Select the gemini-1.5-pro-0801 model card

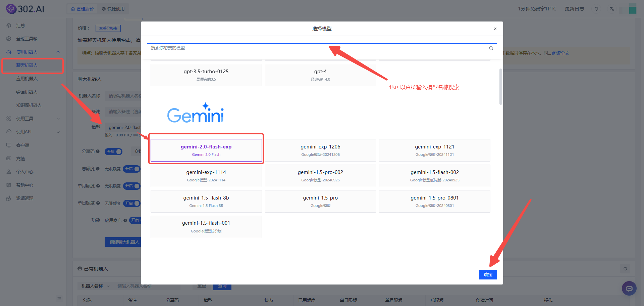(x=435, y=201)
